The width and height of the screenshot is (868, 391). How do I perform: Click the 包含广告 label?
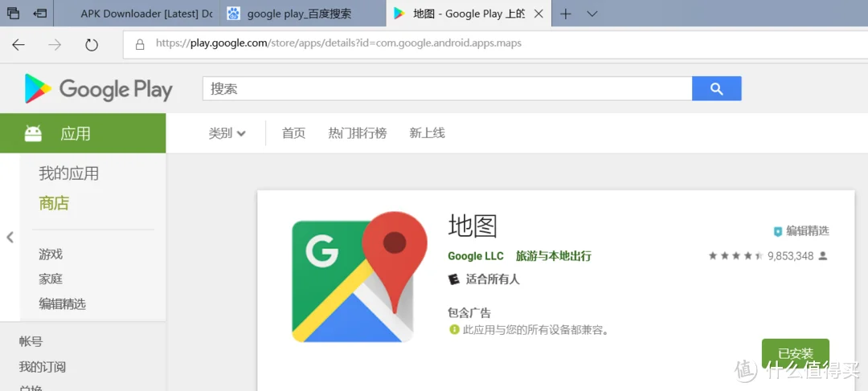pyautogui.click(x=469, y=313)
